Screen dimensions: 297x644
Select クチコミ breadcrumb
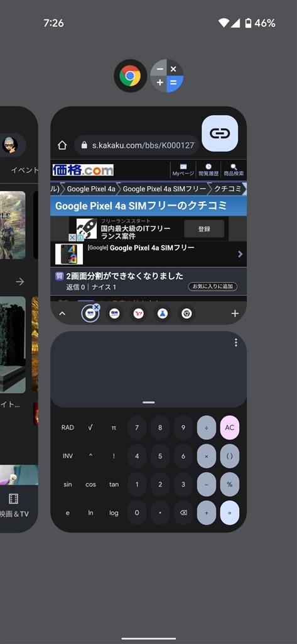click(228, 189)
